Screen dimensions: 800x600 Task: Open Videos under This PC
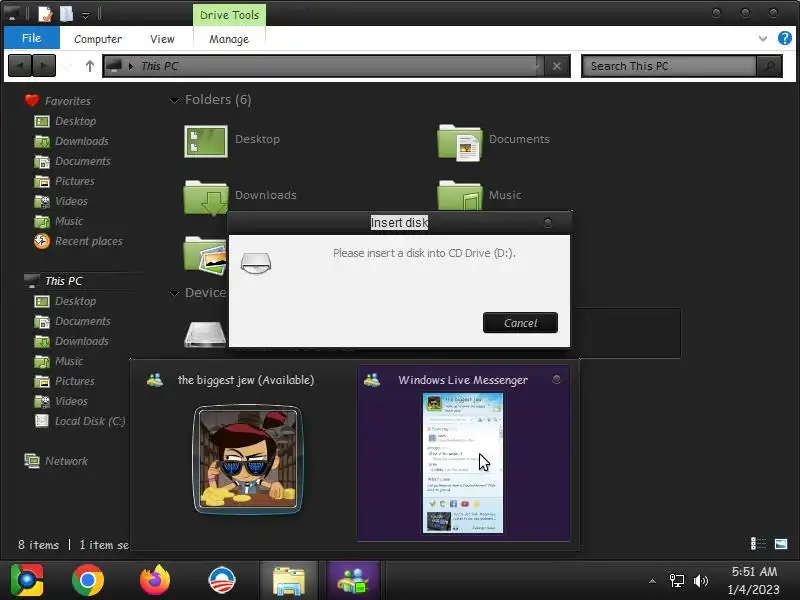pyautogui.click(x=71, y=401)
